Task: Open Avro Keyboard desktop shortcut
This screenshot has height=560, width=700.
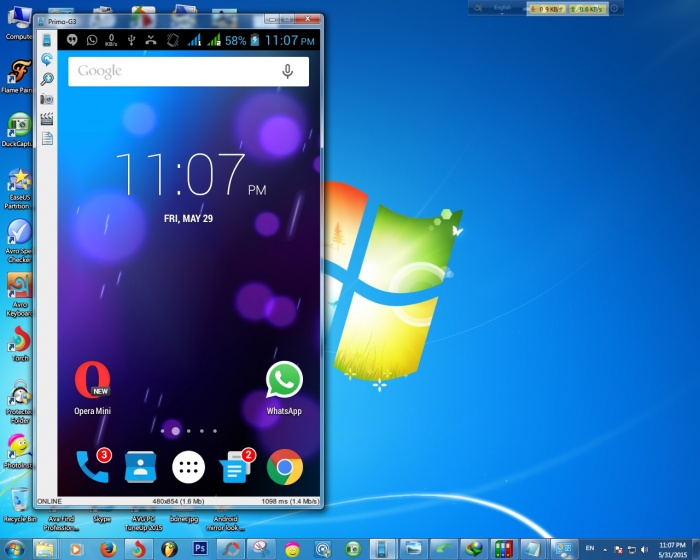Action: pos(19,295)
